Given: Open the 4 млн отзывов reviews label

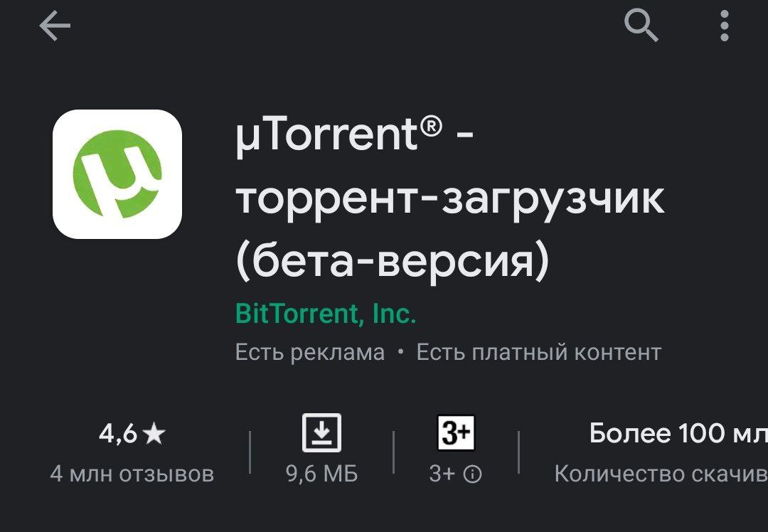Looking at the screenshot, I should 132,474.
